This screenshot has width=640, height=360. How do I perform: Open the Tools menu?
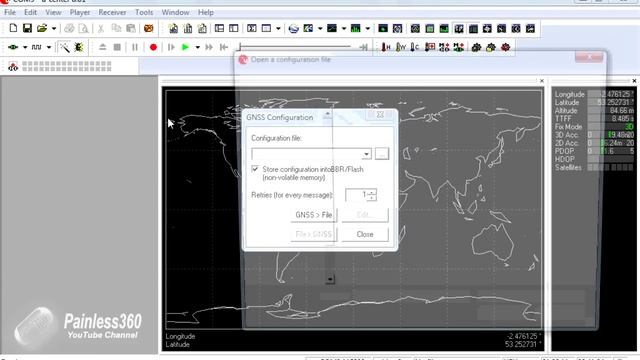[x=144, y=12]
